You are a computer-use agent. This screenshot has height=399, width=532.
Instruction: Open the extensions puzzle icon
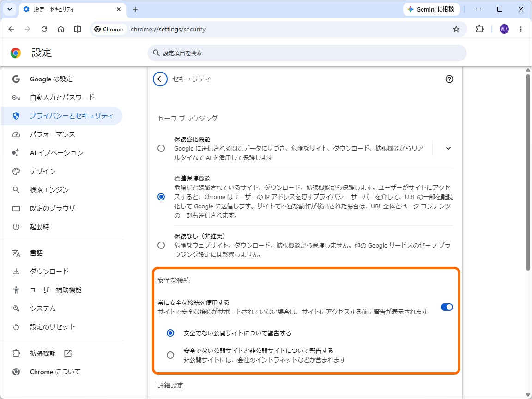479,29
